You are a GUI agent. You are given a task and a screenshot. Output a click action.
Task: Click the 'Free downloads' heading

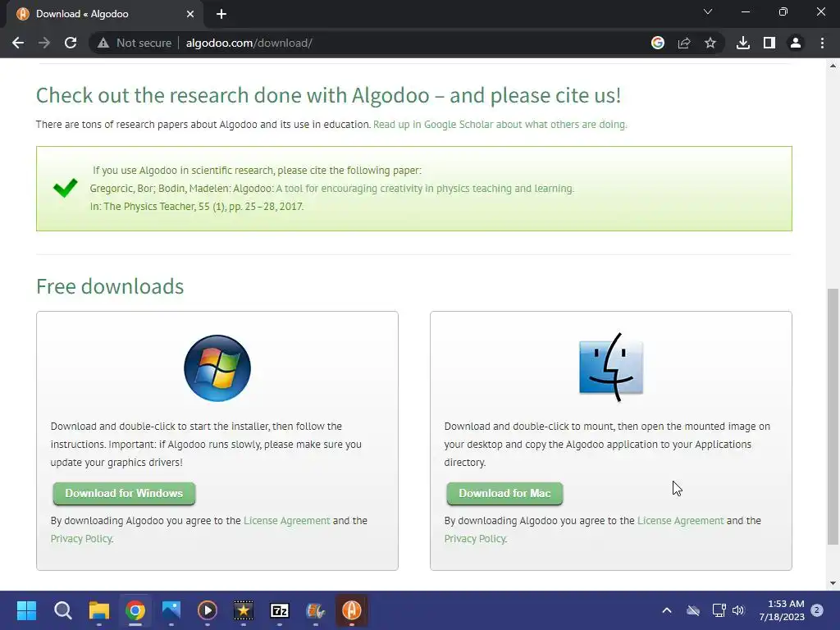pyautogui.click(x=110, y=286)
